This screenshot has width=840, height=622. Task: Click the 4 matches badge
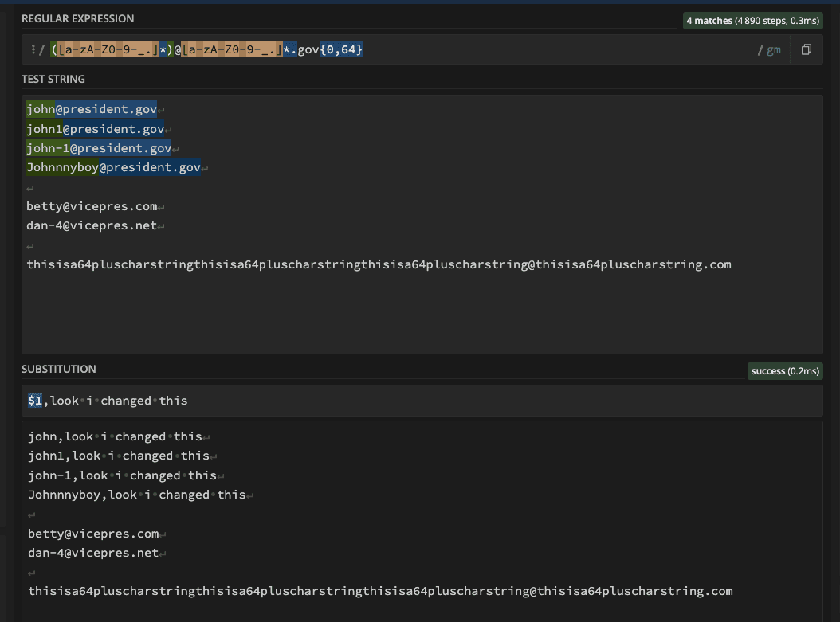coord(752,20)
